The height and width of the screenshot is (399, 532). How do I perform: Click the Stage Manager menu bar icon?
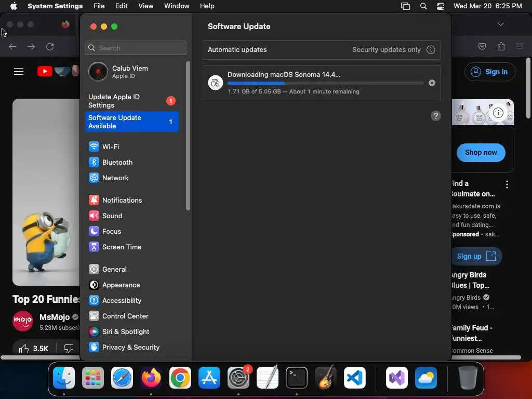pyautogui.click(x=405, y=6)
